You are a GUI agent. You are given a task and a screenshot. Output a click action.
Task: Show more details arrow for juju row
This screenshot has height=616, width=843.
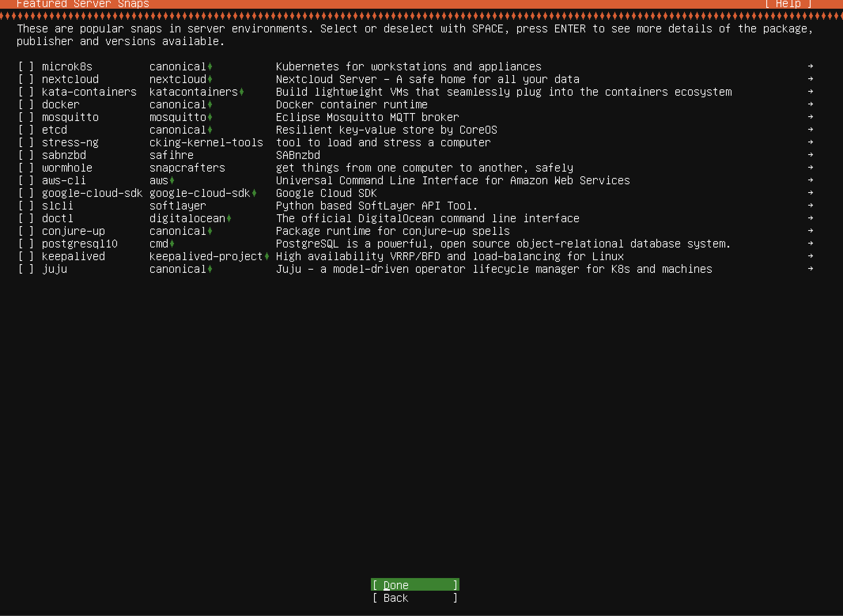(x=810, y=269)
